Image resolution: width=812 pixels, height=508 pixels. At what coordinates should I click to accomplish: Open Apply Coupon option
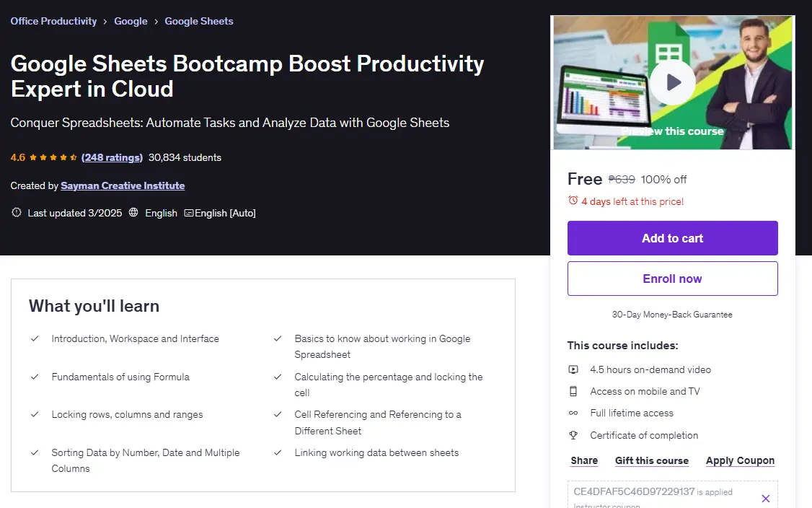[x=740, y=460]
